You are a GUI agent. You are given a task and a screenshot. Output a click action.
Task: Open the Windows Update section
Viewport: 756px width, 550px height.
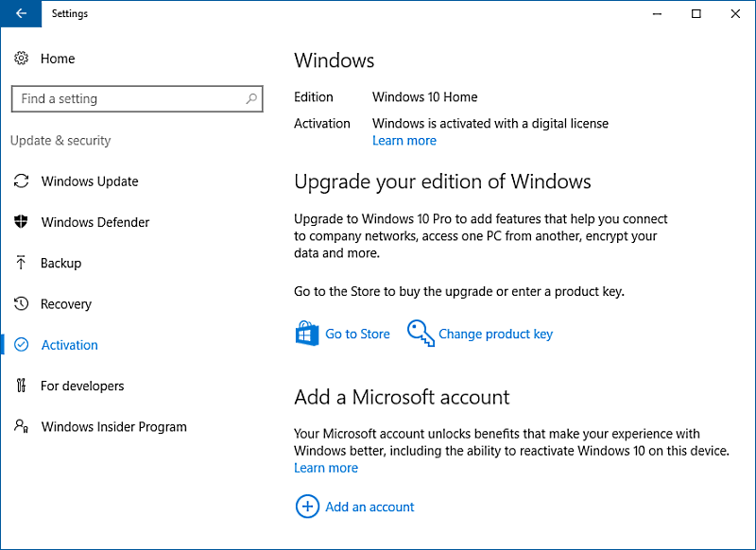coord(90,181)
